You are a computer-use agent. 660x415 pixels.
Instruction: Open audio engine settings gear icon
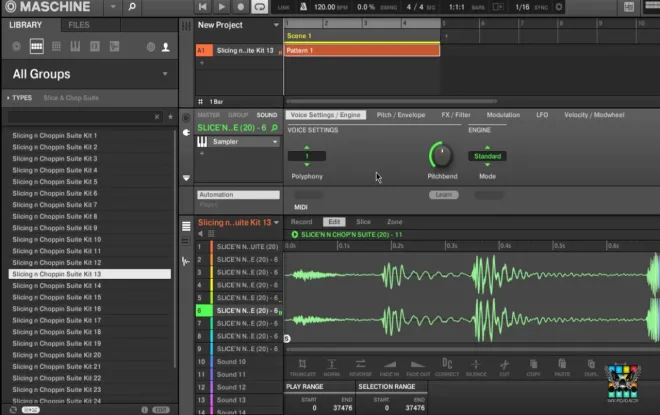pos(559,7)
